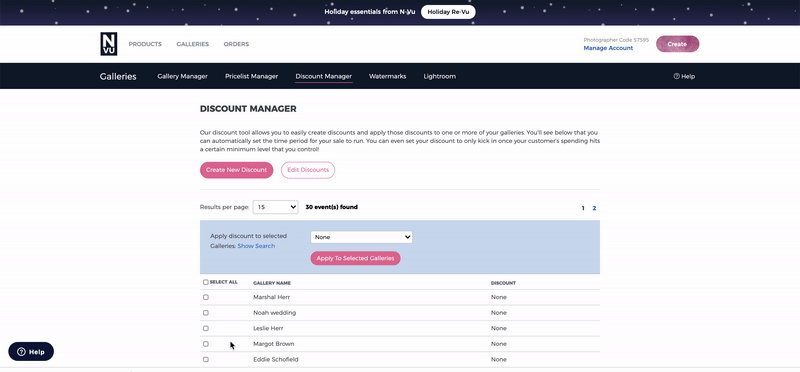Check the Marshal Herr gallery checkbox
Screen dimensions: 800x372
pyautogui.click(x=206, y=297)
